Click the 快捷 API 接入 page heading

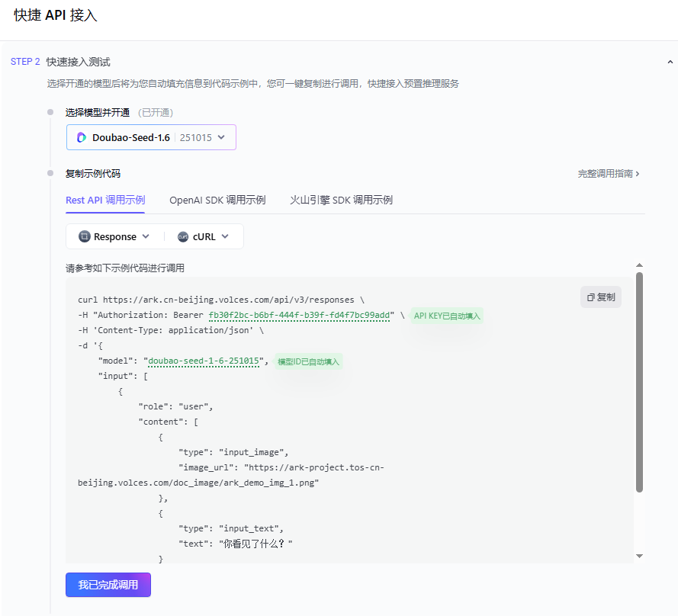(56, 15)
